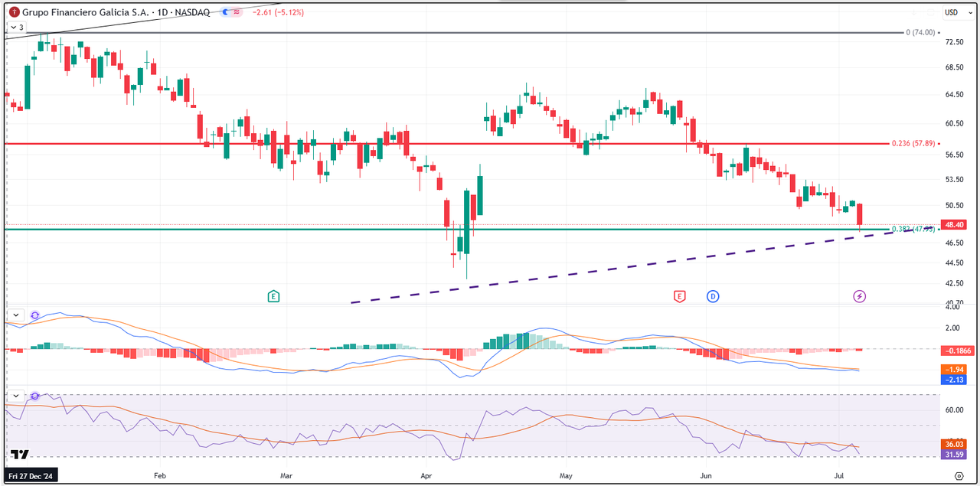
Task: Click the 0.382 (47.93) Fibonacci label
Action: click(913, 229)
